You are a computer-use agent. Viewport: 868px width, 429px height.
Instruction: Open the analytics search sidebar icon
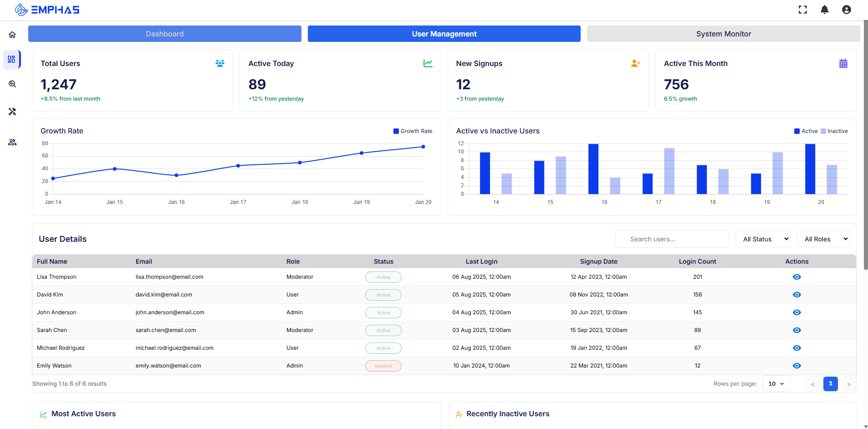[x=12, y=84]
